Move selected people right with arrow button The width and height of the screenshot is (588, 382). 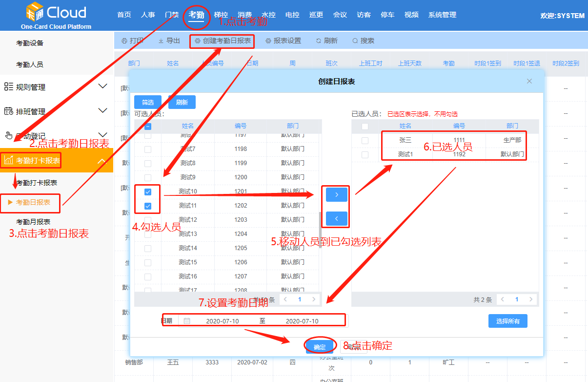point(337,194)
